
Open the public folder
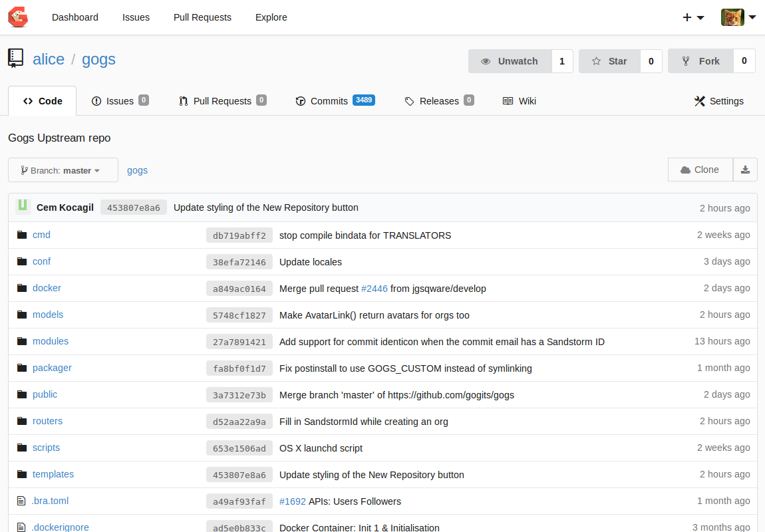coord(45,394)
